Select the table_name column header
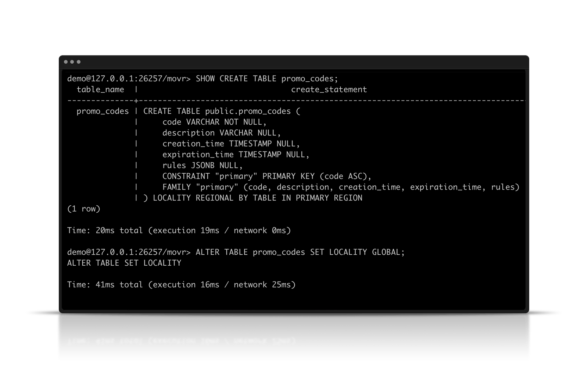 pos(100,90)
